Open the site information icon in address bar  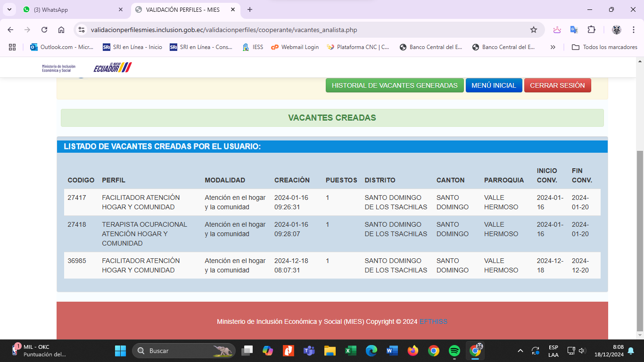coord(82,30)
